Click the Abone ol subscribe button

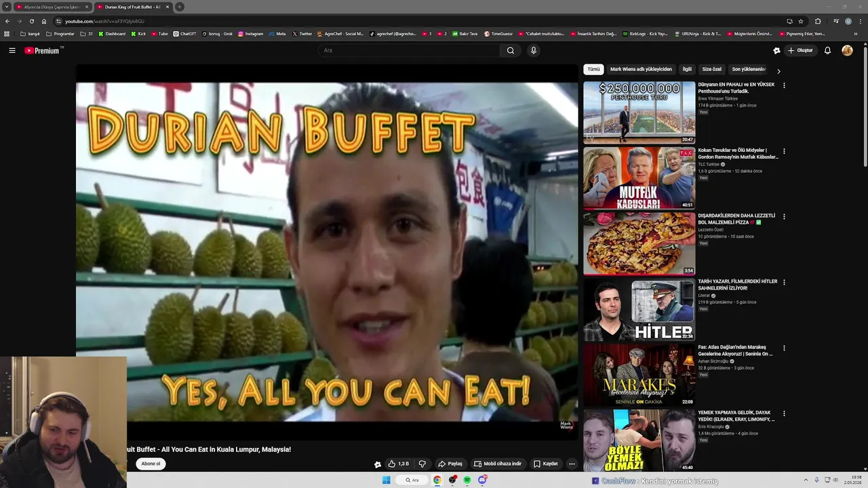point(151,464)
